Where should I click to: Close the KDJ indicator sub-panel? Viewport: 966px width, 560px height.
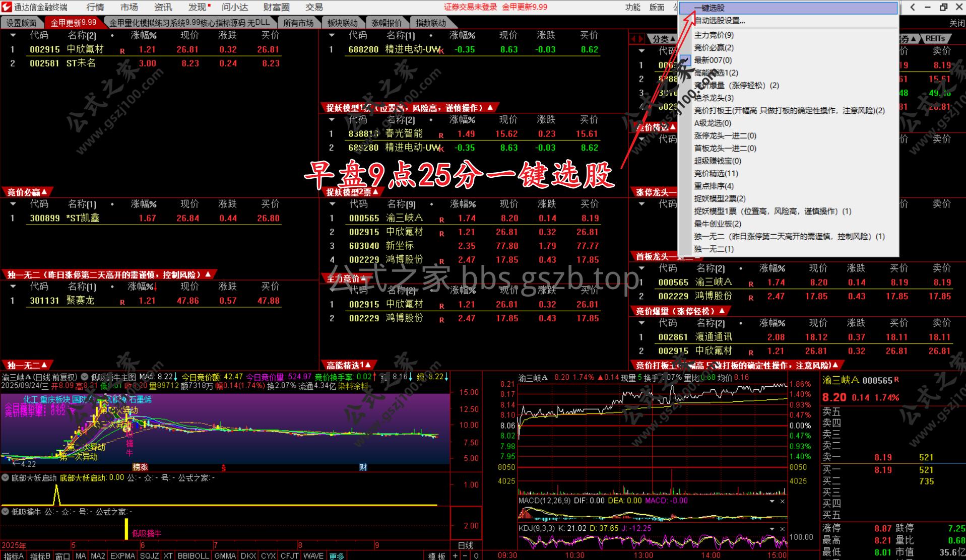(783, 529)
